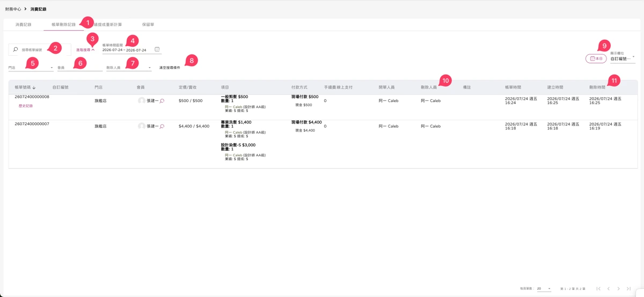Click the 一般剪髮 $500 item
Image resolution: width=644 pixels, height=297 pixels.
click(x=235, y=97)
